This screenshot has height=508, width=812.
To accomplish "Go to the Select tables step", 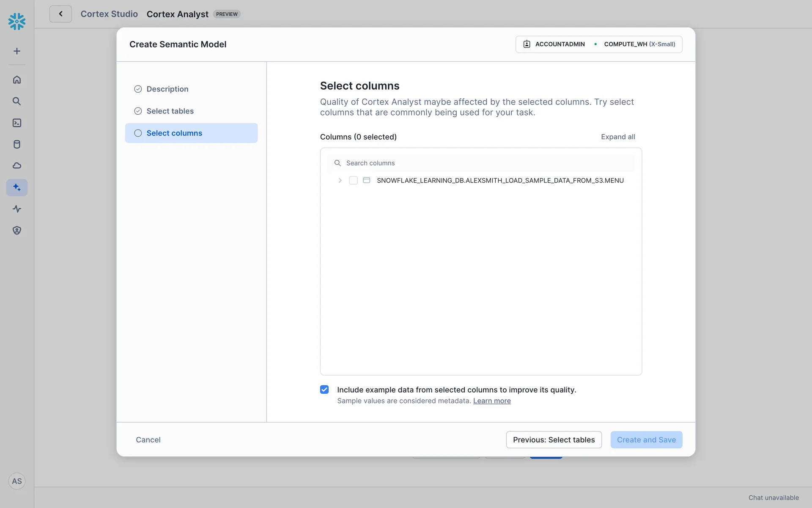I will (170, 111).
